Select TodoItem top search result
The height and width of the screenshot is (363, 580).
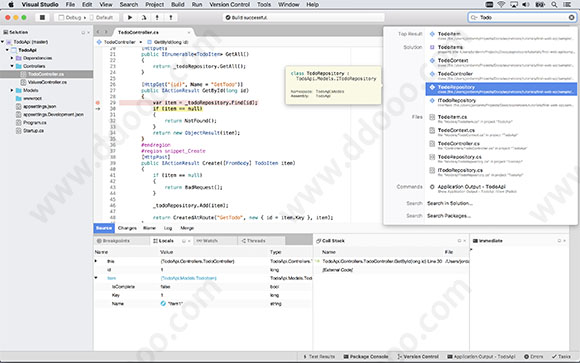pyautogui.click(x=501, y=36)
